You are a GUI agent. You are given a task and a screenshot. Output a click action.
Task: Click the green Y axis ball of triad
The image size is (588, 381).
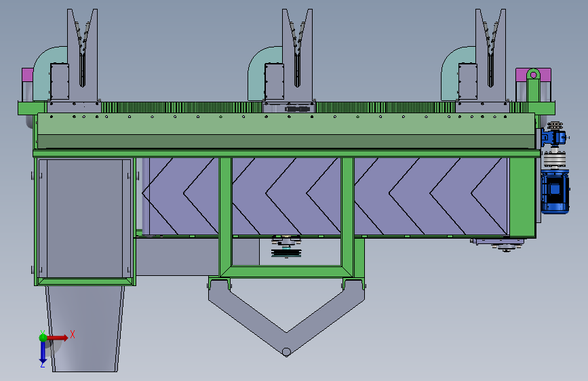click(x=43, y=338)
